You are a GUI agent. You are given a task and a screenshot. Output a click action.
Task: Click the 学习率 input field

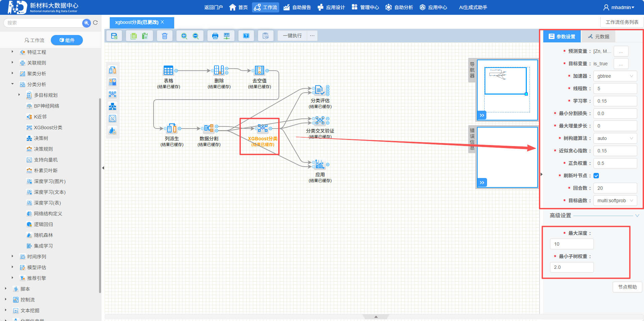615,101
